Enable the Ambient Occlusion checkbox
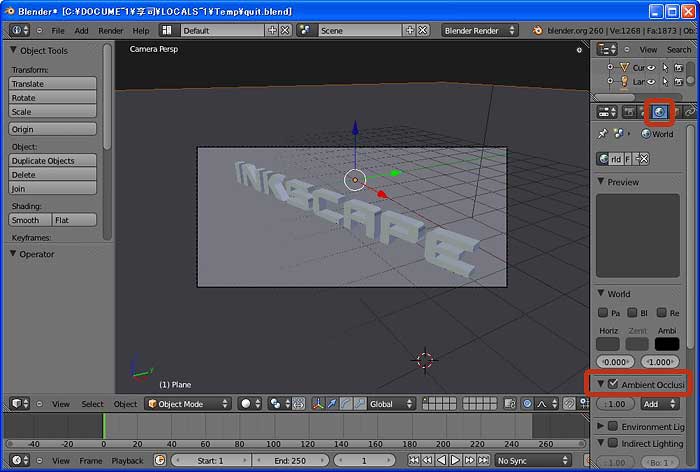The height and width of the screenshot is (472, 700). click(613, 384)
